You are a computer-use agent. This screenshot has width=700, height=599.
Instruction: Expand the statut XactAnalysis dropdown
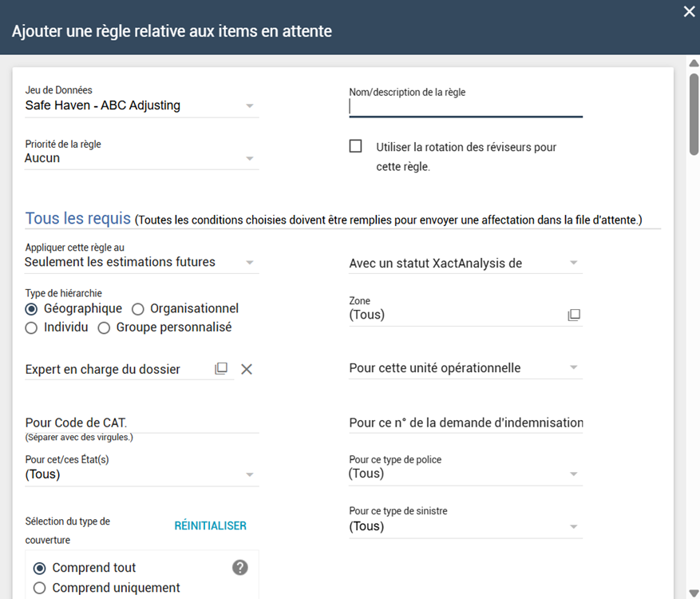click(573, 263)
